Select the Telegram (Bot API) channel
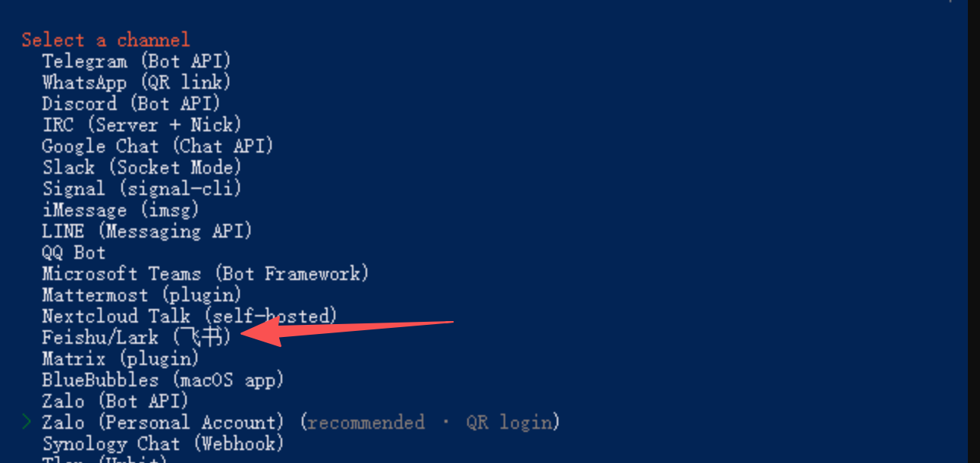Viewport: 980px width, 463px height. 137,61
